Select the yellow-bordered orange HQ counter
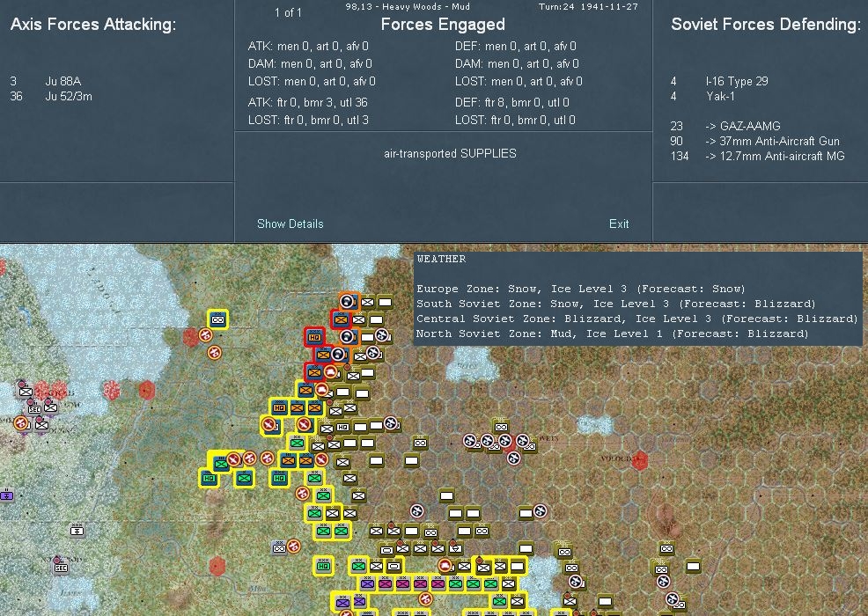This screenshot has height=616, width=868. (x=280, y=408)
